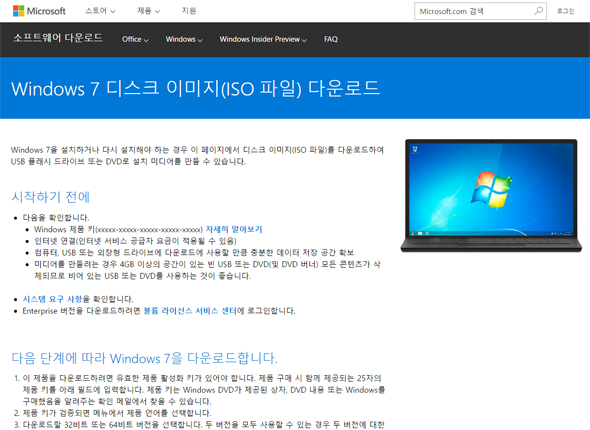The image size is (590, 430).
Task: Open the 소프트웨어 다운로드 home link
Action: click(58, 38)
